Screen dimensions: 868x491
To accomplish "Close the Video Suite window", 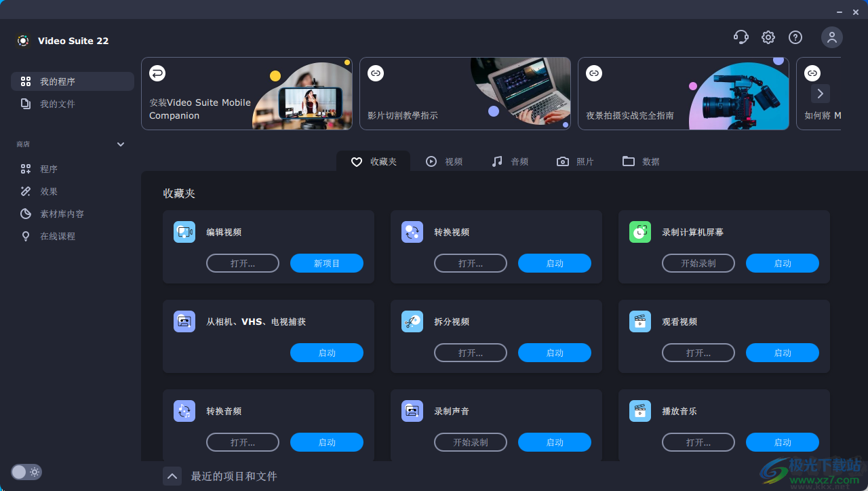I will 856,12.
